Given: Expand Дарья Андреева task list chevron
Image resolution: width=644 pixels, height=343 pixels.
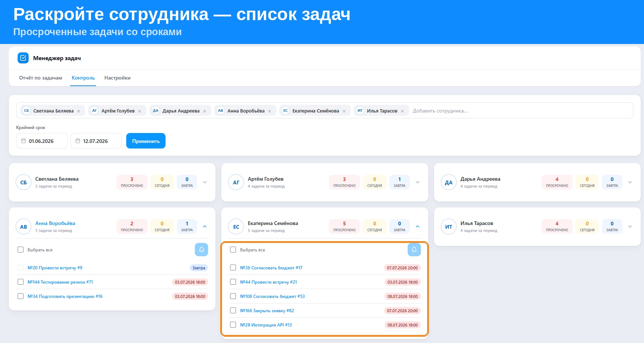Looking at the screenshot, I should [x=630, y=182].
